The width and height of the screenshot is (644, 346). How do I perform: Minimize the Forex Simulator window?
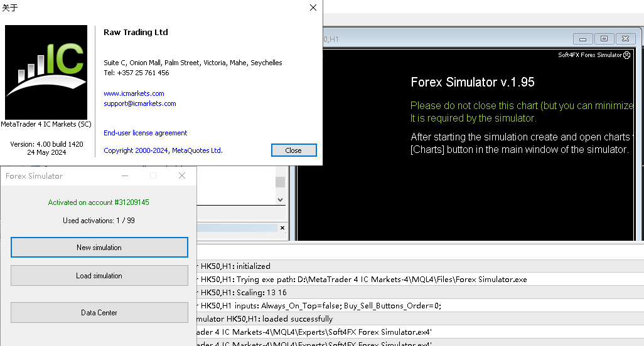(125, 176)
